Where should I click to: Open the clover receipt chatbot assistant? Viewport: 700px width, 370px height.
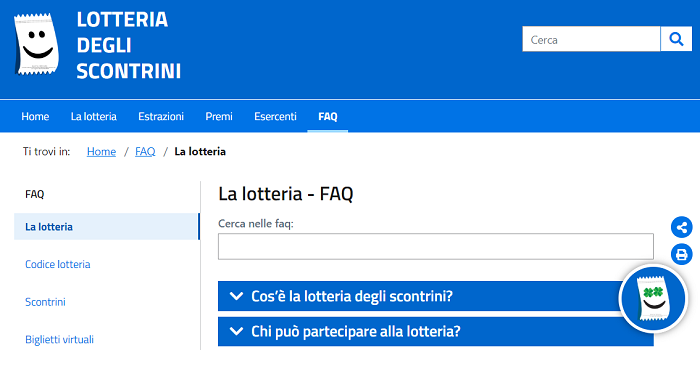tap(653, 298)
